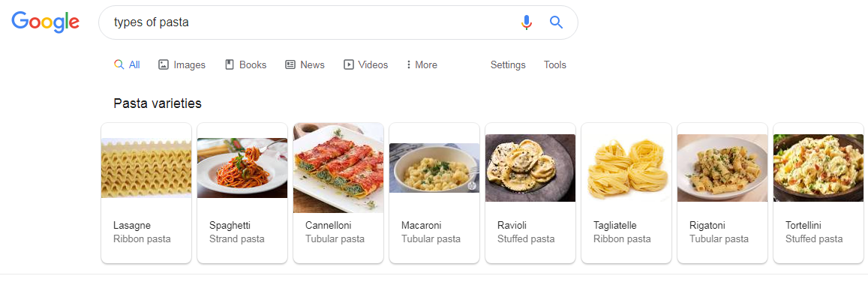
Task: Open the Settings menu
Action: click(508, 64)
